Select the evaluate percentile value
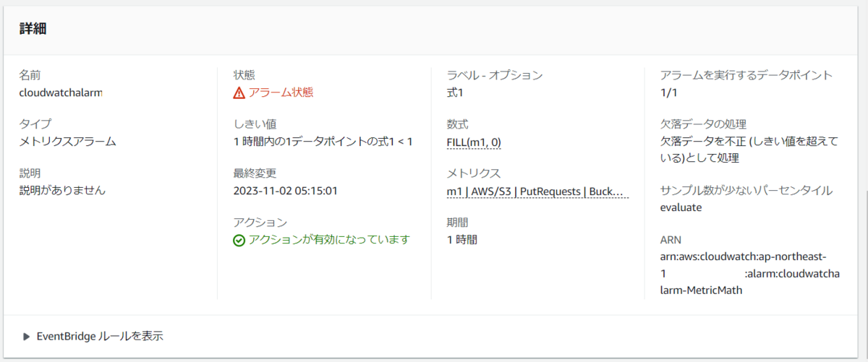Image resolution: width=868 pixels, height=362 pixels. 681,208
